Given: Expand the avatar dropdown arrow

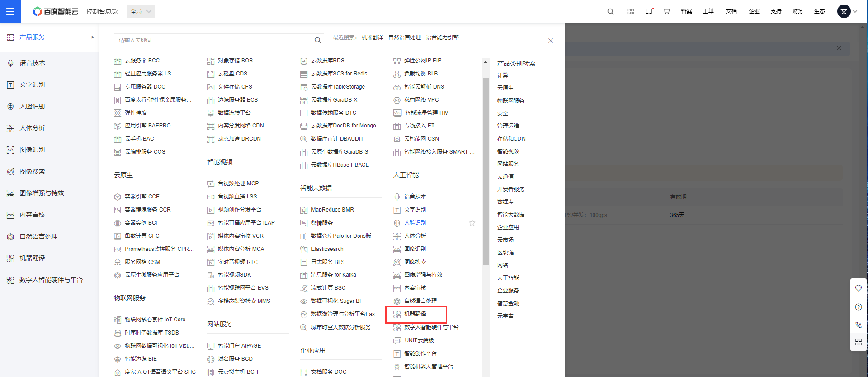Looking at the screenshot, I should pyautogui.click(x=855, y=12).
